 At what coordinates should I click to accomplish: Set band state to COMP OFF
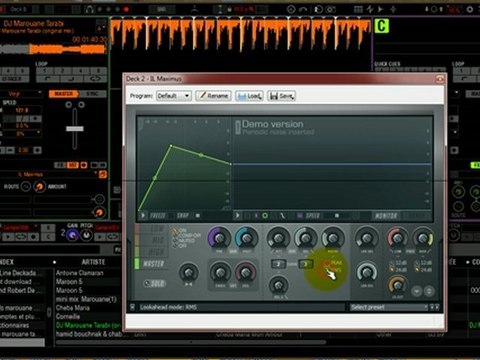click(187, 235)
